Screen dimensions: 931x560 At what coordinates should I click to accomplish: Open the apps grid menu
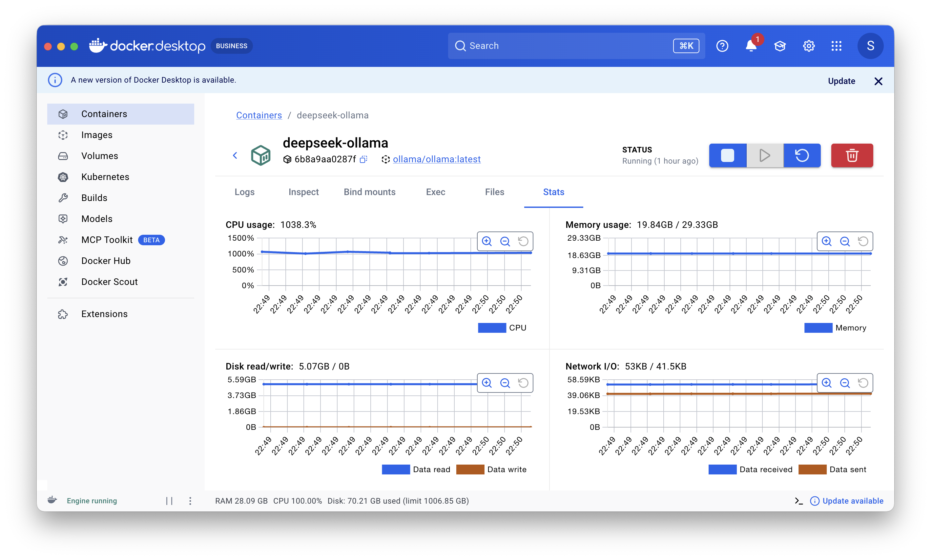[x=836, y=46]
